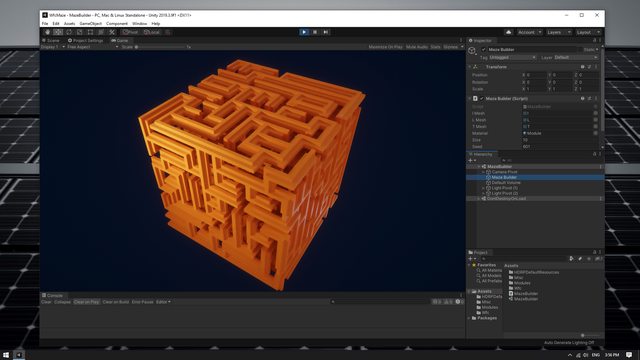Open the Layers dropdown
The image size is (640, 360).
tap(558, 32)
